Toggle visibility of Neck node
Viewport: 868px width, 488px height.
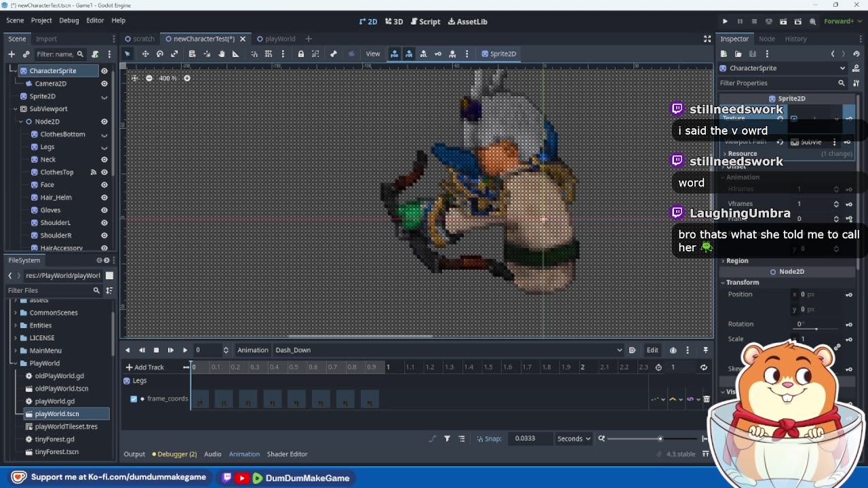point(104,159)
